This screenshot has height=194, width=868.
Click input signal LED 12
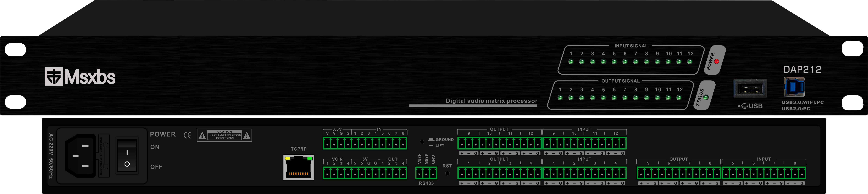pos(690,62)
